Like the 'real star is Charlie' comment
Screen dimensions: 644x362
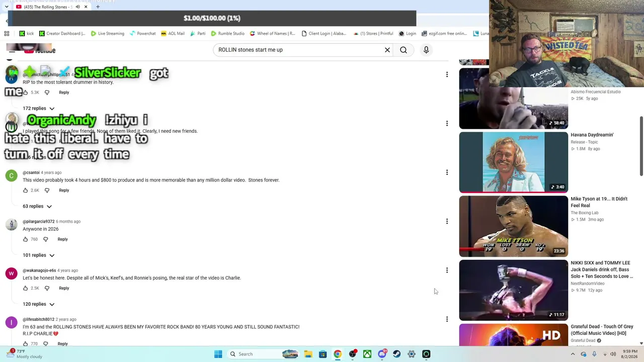tap(25, 288)
